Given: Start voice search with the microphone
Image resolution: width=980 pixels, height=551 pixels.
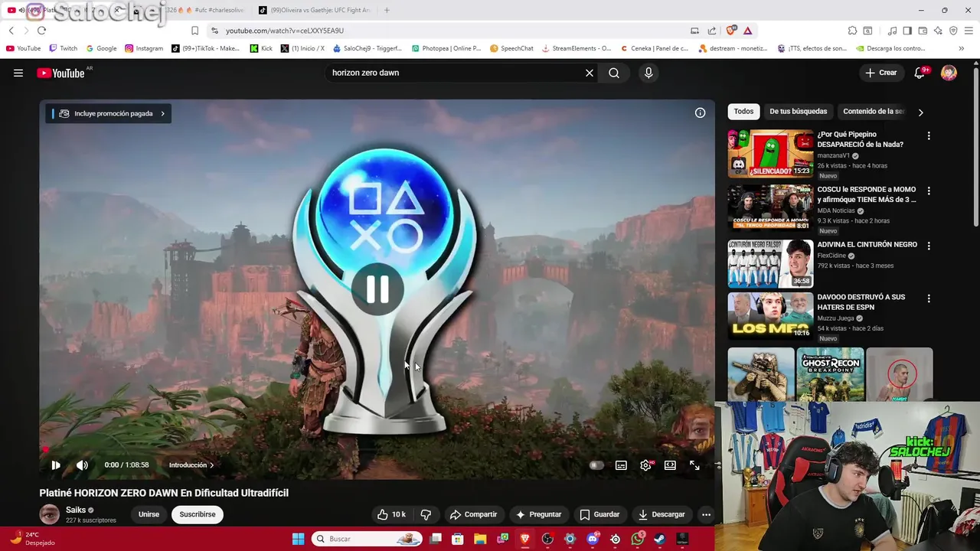Looking at the screenshot, I should click(648, 73).
